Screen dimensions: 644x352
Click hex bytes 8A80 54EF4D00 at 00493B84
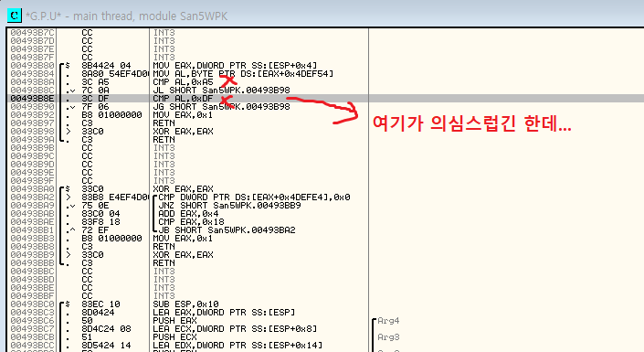tap(114, 74)
